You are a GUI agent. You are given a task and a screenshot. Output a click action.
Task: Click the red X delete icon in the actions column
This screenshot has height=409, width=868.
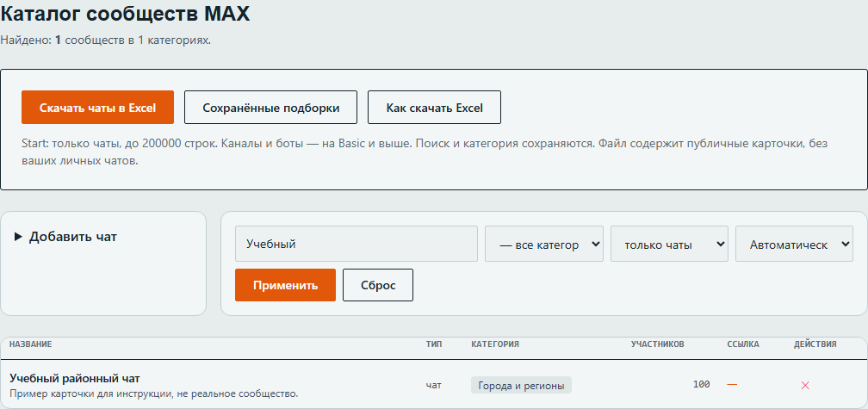pyautogui.click(x=805, y=385)
